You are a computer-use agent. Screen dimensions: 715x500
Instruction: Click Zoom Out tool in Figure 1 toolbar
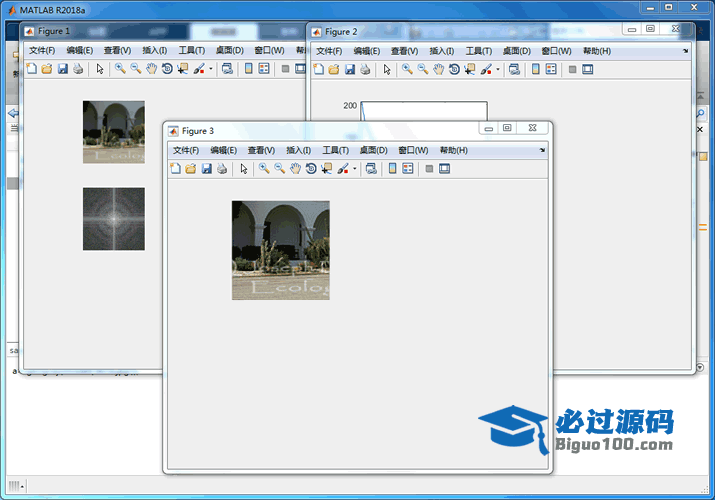point(135,69)
